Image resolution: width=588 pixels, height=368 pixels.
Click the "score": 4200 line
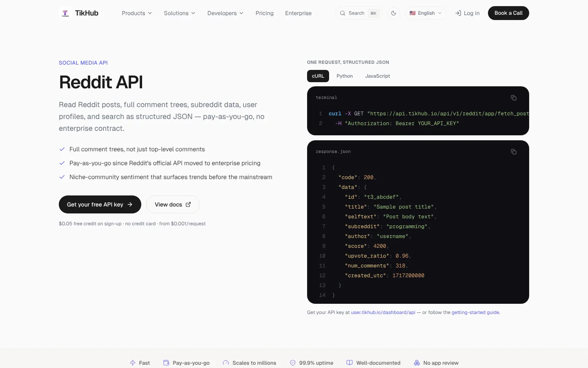pos(367,246)
